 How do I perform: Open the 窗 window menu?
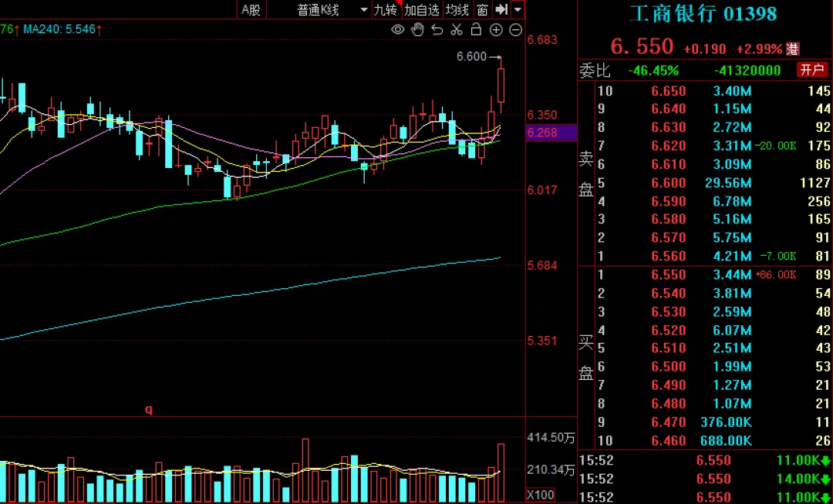point(482,9)
